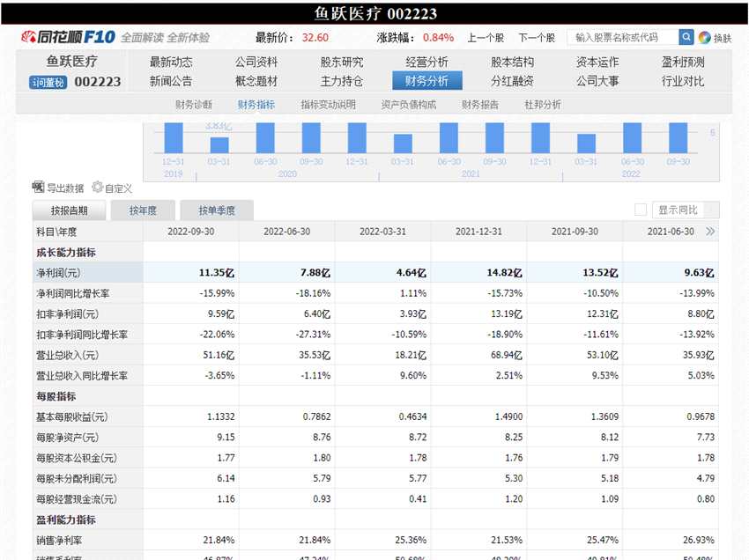
Task: Click 基本每股收益(元) row label
Action: [x=72, y=416]
